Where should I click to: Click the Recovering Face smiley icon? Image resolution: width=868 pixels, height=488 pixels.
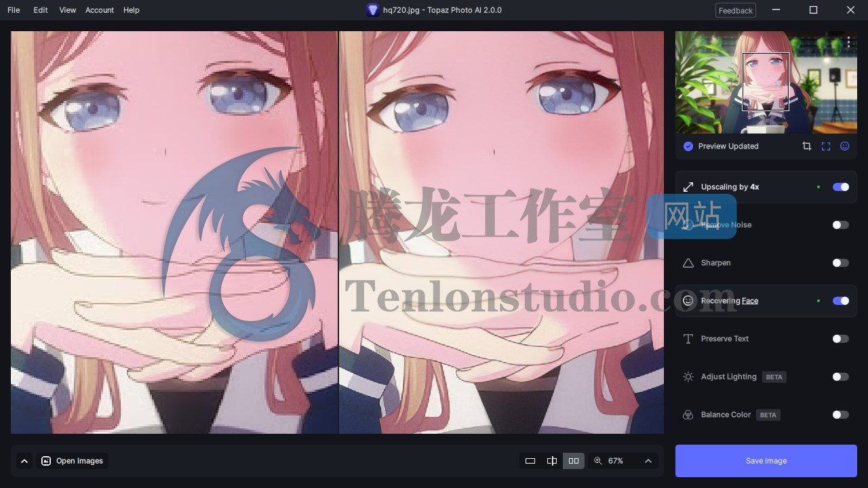688,301
